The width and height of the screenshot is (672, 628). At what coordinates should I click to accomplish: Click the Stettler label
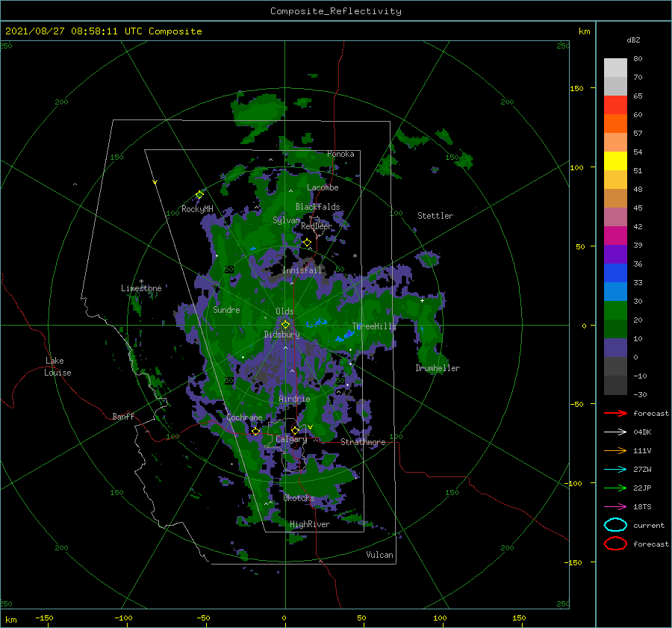click(x=435, y=216)
